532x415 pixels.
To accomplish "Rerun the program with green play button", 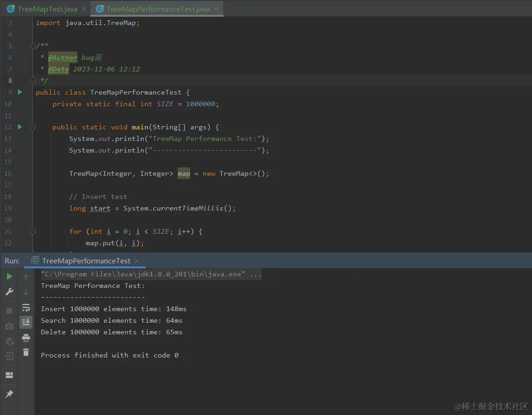I will pos(9,277).
